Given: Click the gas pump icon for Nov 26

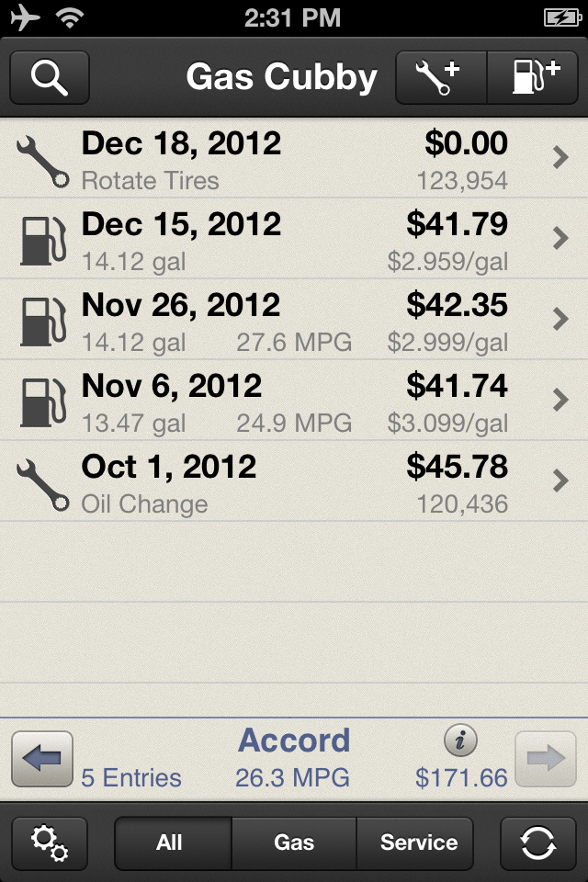Looking at the screenshot, I should click(x=42, y=320).
